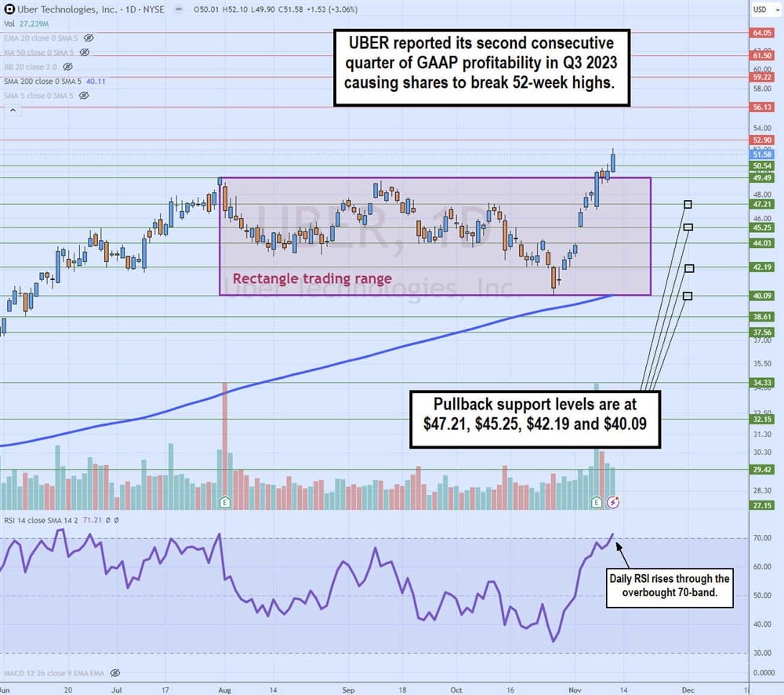
Task: Click the Jul label on the date axis
Action: (117, 690)
